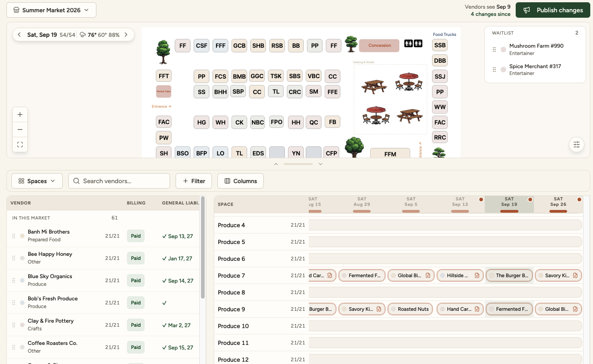The image size is (593, 364).
Task: Zoom out of the market map
Action: coord(20,130)
